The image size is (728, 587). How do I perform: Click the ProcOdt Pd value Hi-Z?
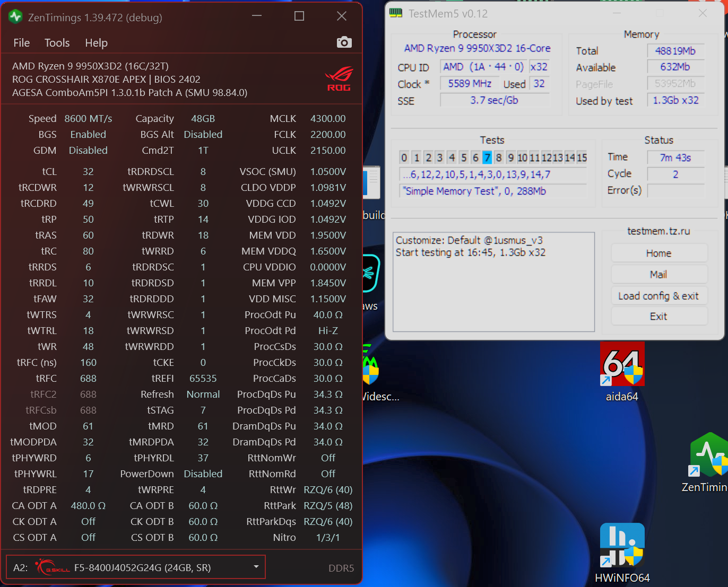(x=328, y=331)
